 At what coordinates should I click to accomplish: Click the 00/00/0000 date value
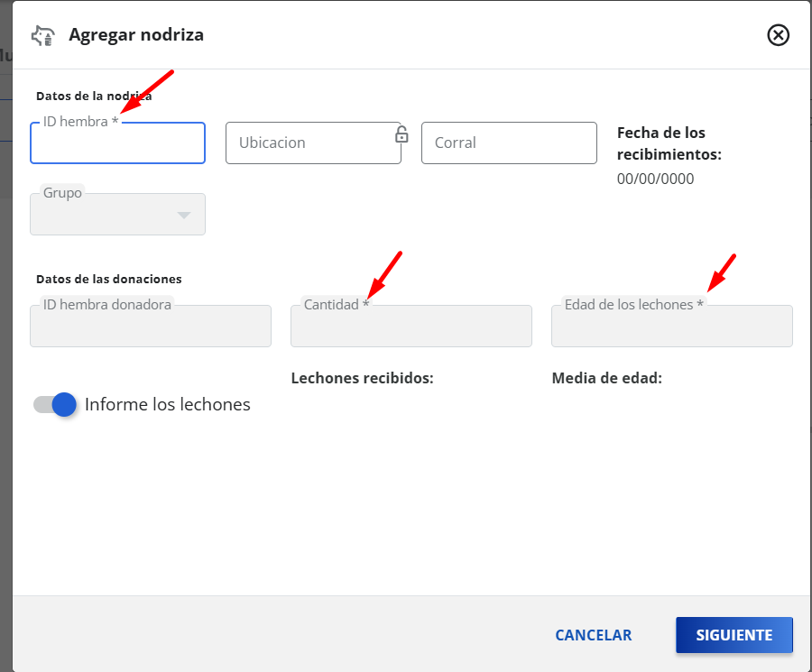click(x=655, y=179)
